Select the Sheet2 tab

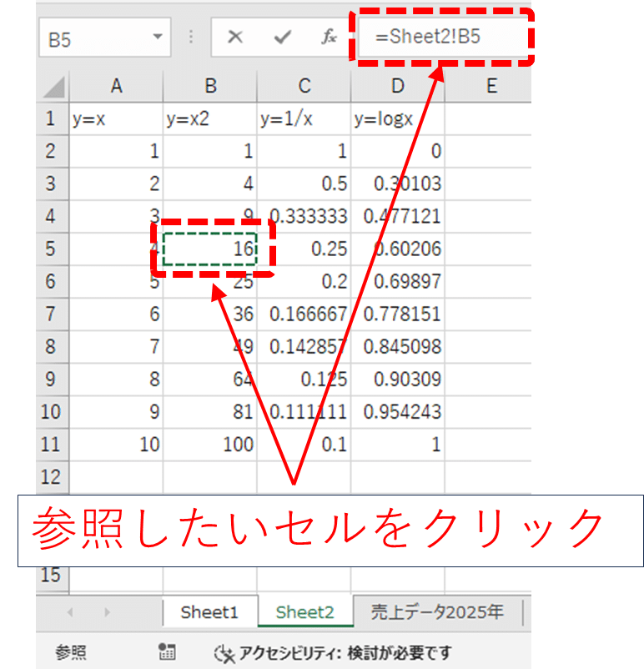point(304,611)
